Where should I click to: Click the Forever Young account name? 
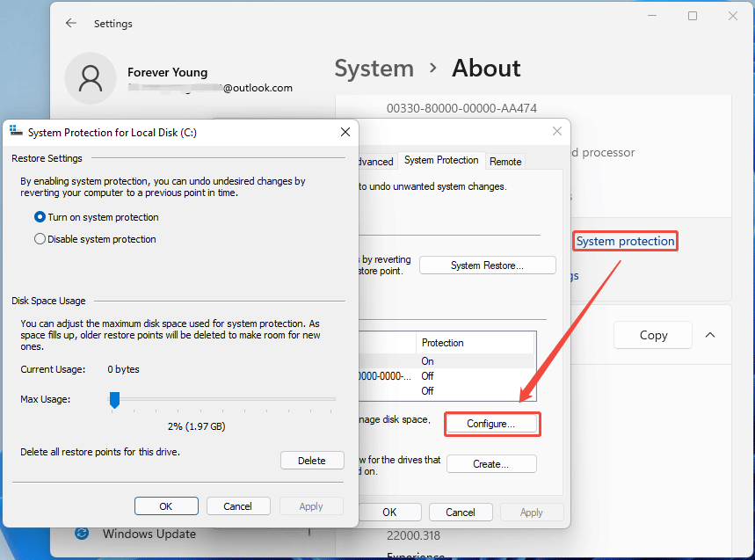[168, 72]
